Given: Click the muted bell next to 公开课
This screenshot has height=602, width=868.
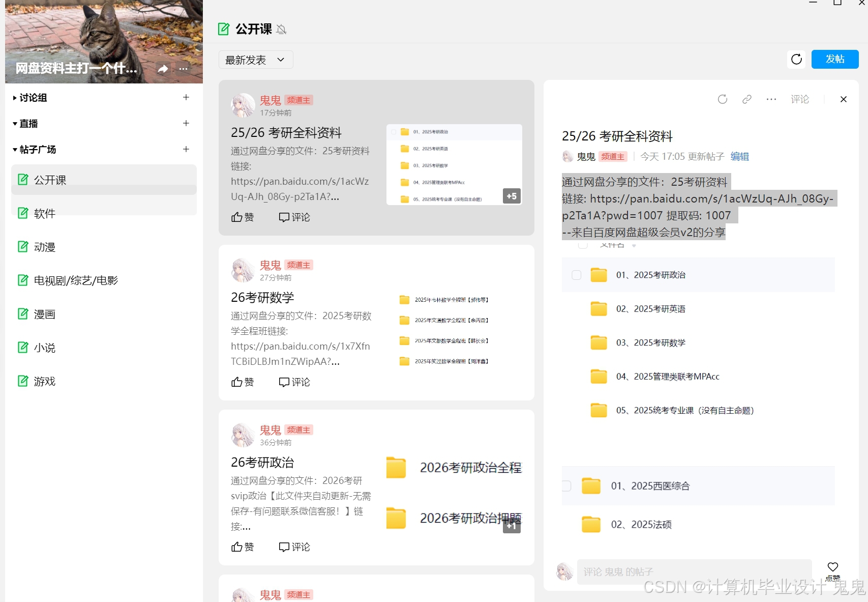Looking at the screenshot, I should click(281, 30).
